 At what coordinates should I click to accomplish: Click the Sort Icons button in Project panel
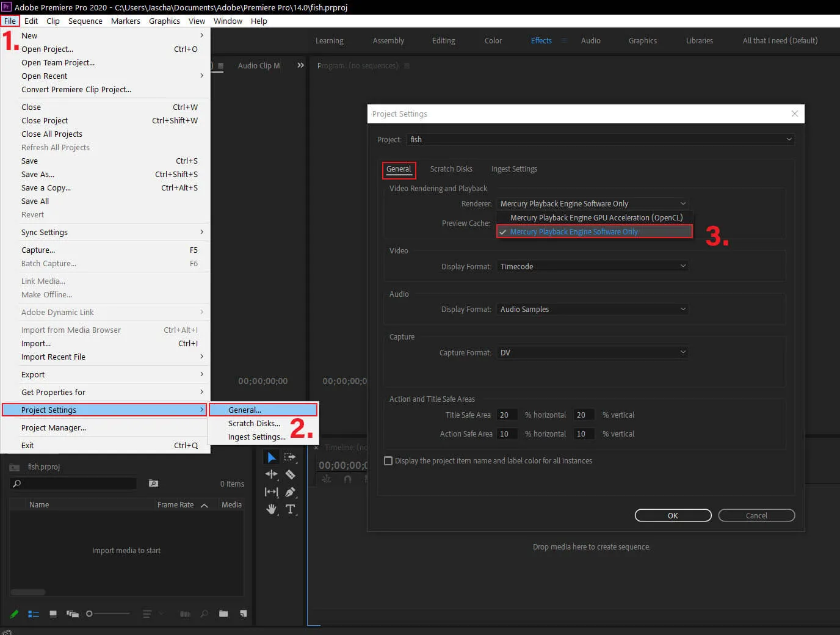(x=147, y=614)
